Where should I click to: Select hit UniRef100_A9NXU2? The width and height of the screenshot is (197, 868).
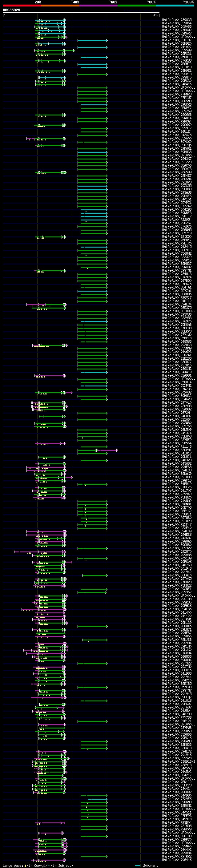[x=177, y=267]
